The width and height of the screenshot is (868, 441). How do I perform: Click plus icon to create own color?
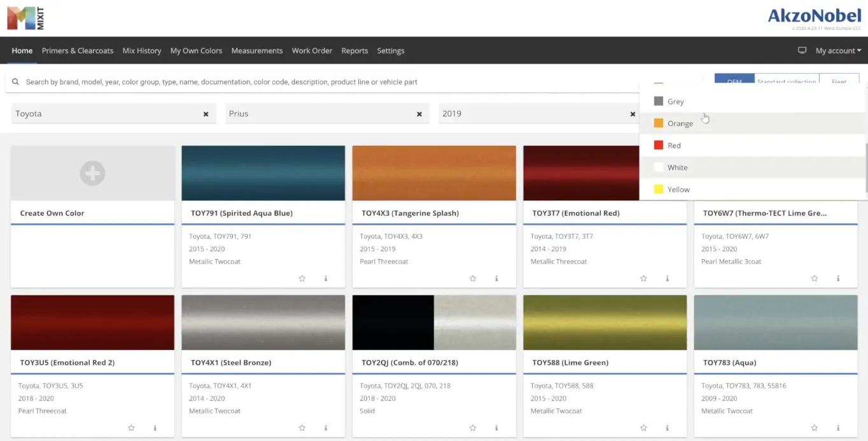[92, 173]
